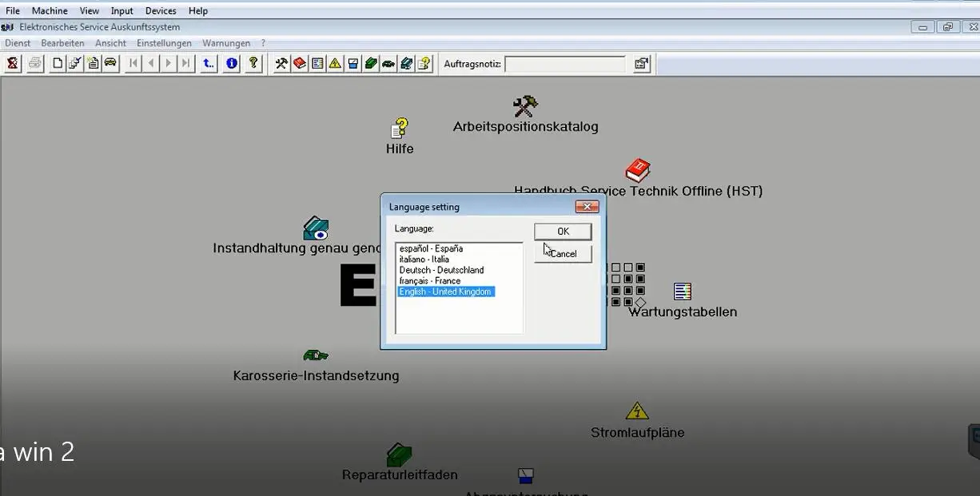
Task: Minimize the inner ESIS window
Action: [923, 27]
